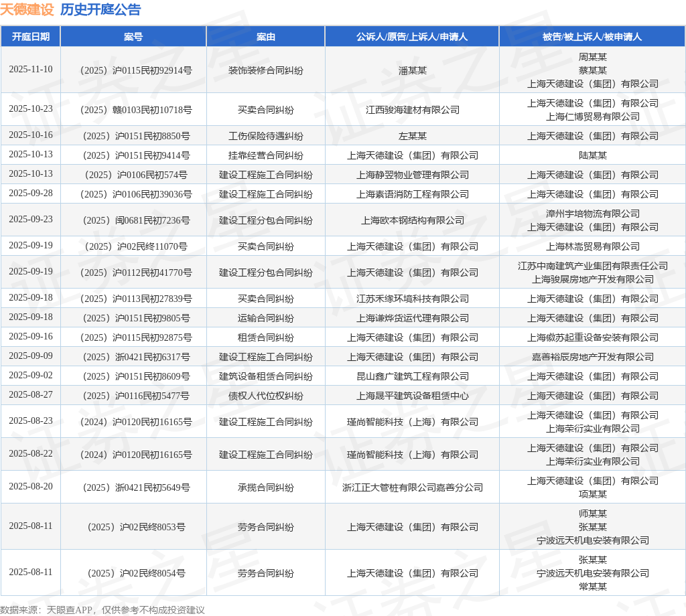Select the 案号 column header
This screenshot has height=616, width=686.
[133, 37]
